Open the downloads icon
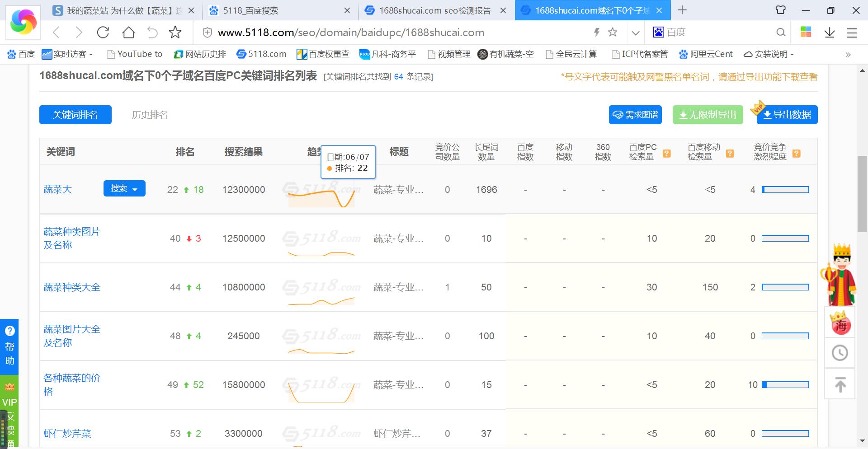This screenshot has width=868, height=449. tap(830, 33)
